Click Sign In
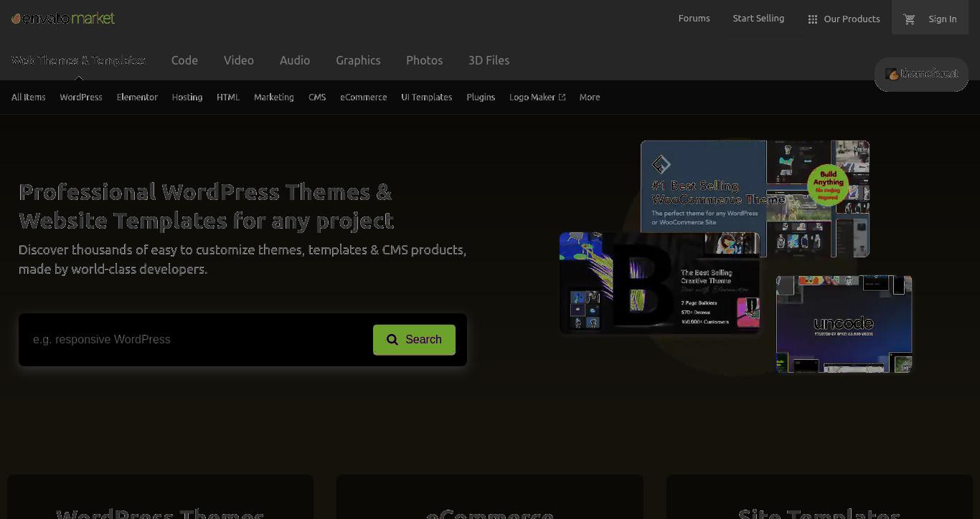The width and height of the screenshot is (980, 519). [942, 19]
